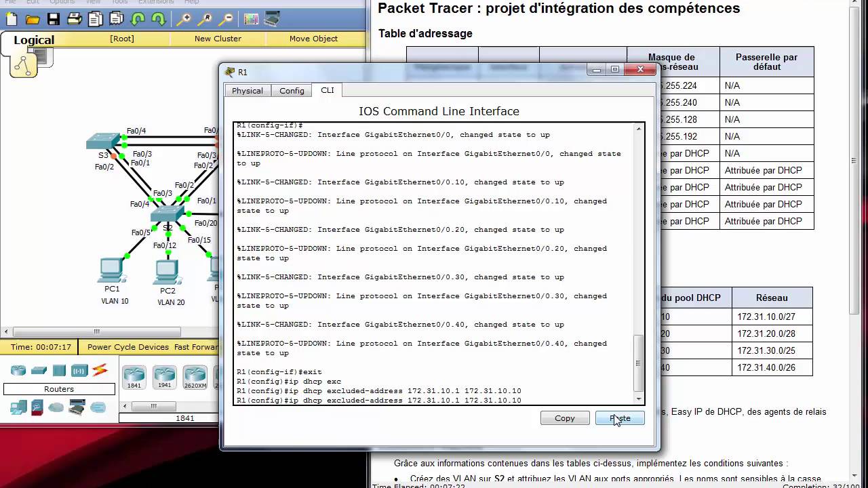This screenshot has width=868, height=488.
Task: Select the Switches device category icon
Action: click(39, 370)
